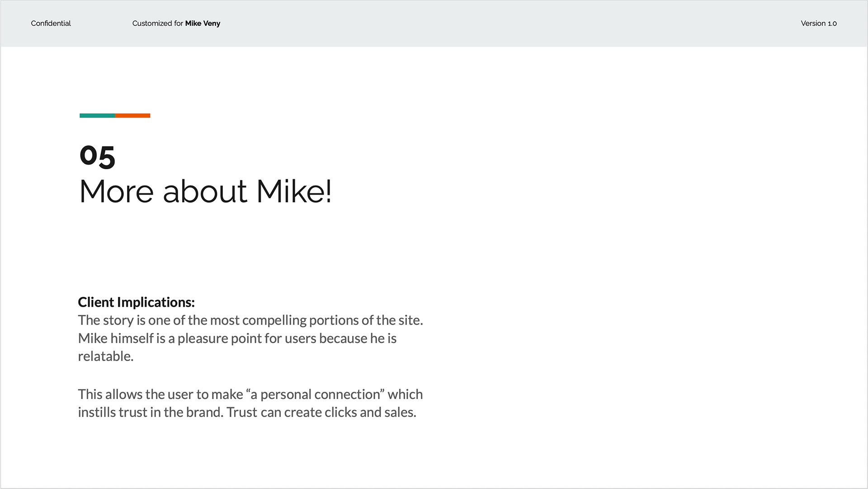The height and width of the screenshot is (489, 868).
Task: Click the Customized for Mike Veny text
Action: pyautogui.click(x=176, y=24)
